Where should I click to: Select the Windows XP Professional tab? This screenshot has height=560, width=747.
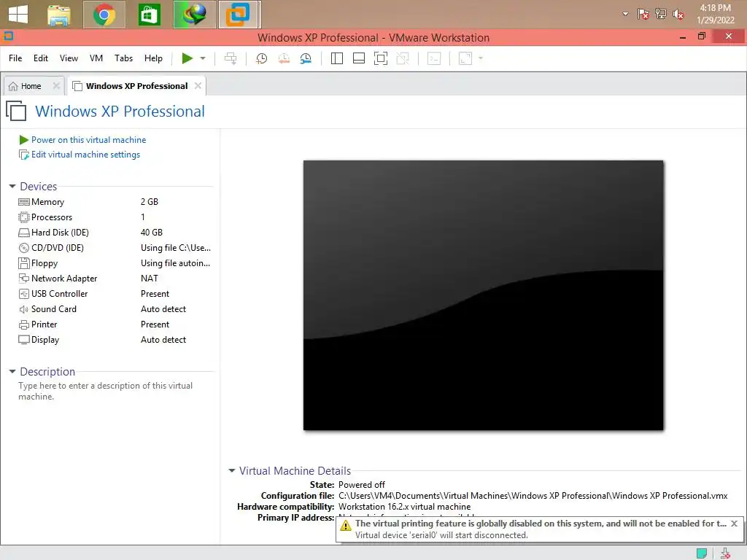(136, 86)
